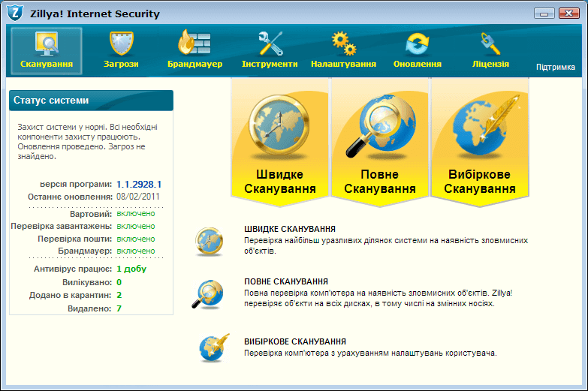This screenshot has width=588, height=391.
Task: Click the ПОВНЕ СКАНУВАННЯ heading
Action: point(286,281)
